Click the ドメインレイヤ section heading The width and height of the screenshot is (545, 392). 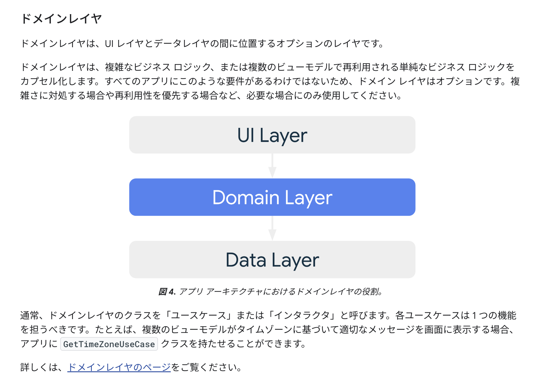click(61, 19)
